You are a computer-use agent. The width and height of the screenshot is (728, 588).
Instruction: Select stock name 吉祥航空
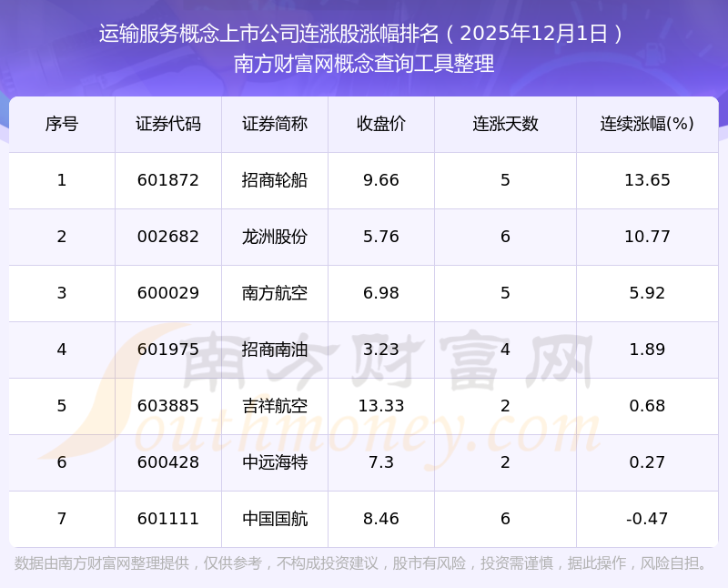coord(275,406)
